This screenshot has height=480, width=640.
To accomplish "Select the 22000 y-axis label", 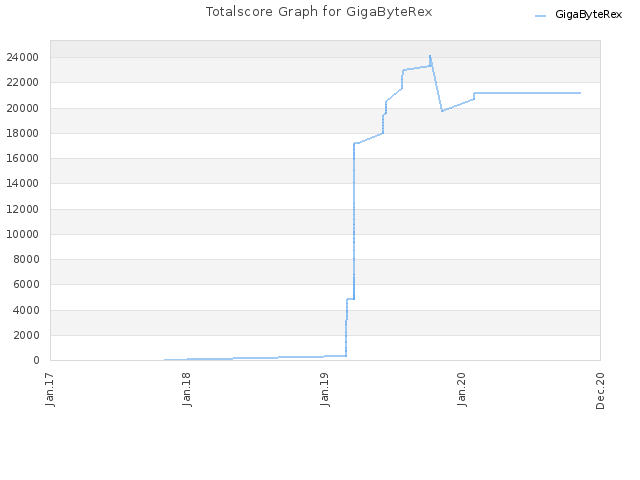I will (22, 82).
